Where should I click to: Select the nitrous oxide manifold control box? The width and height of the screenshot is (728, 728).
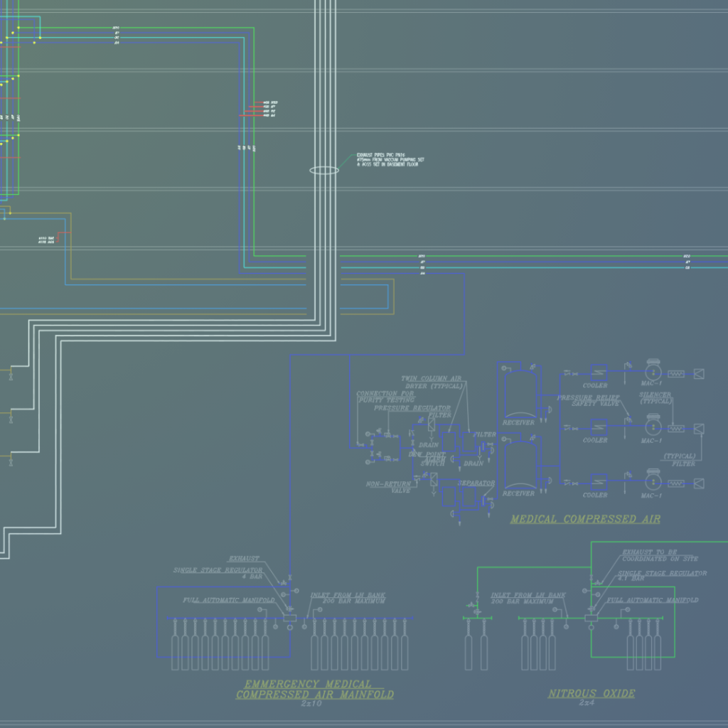[x=591, y=618]
